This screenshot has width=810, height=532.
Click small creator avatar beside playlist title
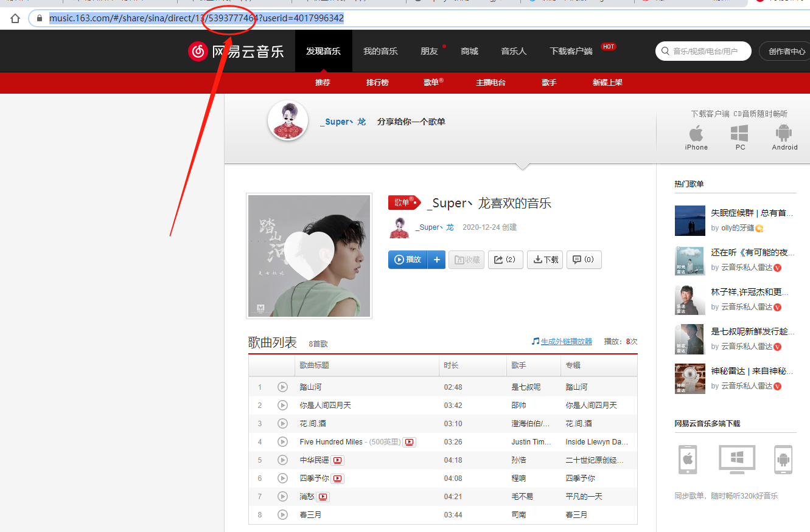399,227
